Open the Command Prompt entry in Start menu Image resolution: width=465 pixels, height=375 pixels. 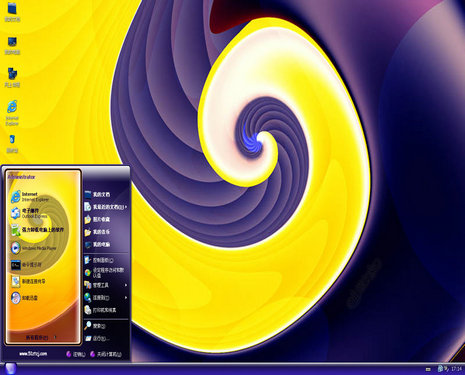pyautogui.click(x=27, y=265)
